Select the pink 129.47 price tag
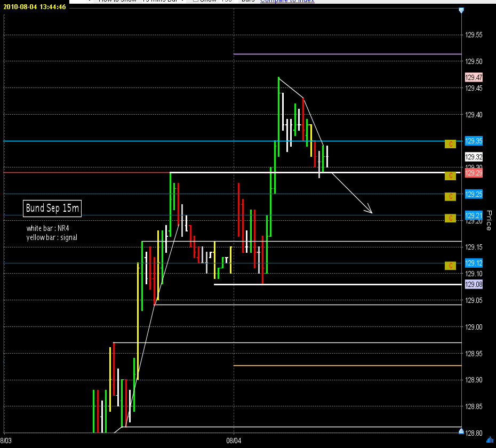The width and height of the screenshot is (496, 448). (474, 77)
